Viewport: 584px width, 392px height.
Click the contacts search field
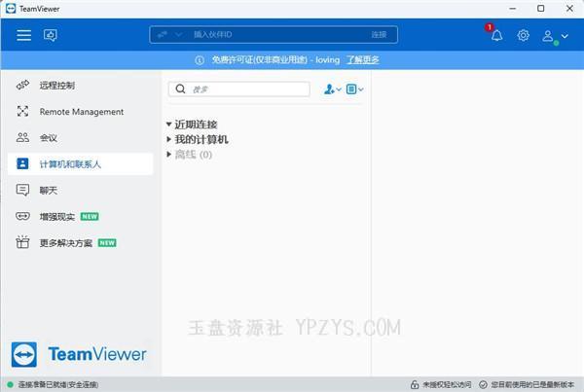239,89
